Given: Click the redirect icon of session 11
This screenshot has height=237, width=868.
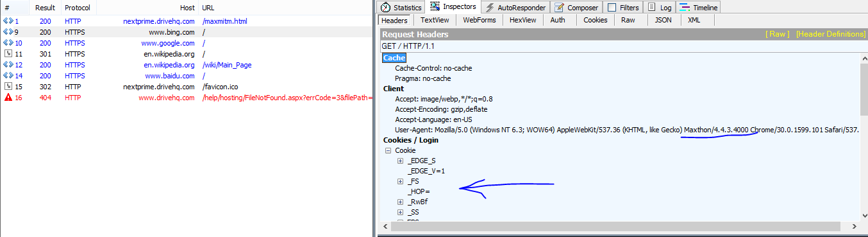Looking at the screenshot, I should (8, 54).
